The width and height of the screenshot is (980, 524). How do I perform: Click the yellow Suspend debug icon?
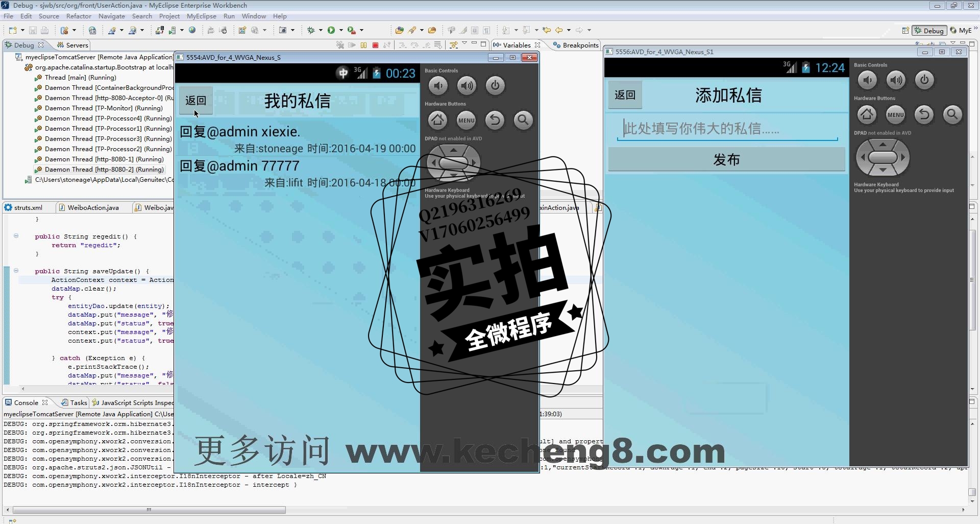363,45
